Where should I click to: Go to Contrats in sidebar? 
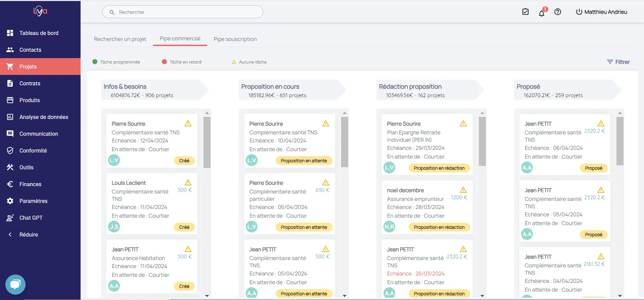tap(30, 83)
